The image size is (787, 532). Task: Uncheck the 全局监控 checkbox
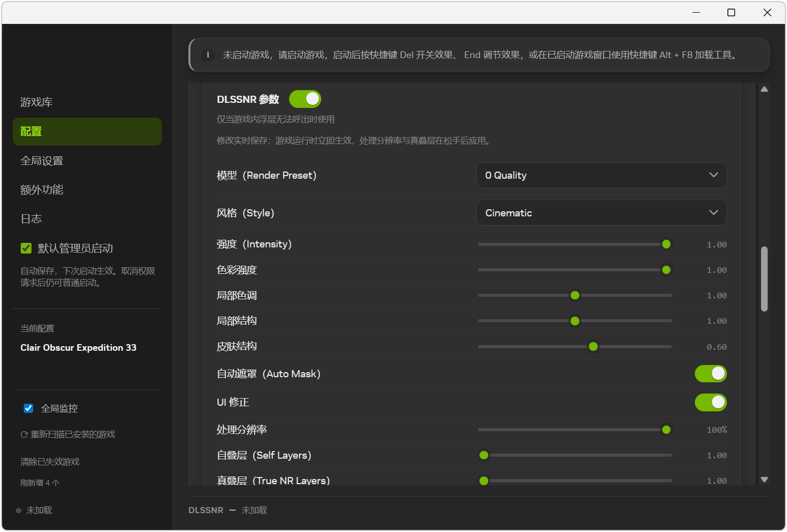point(29,408)
